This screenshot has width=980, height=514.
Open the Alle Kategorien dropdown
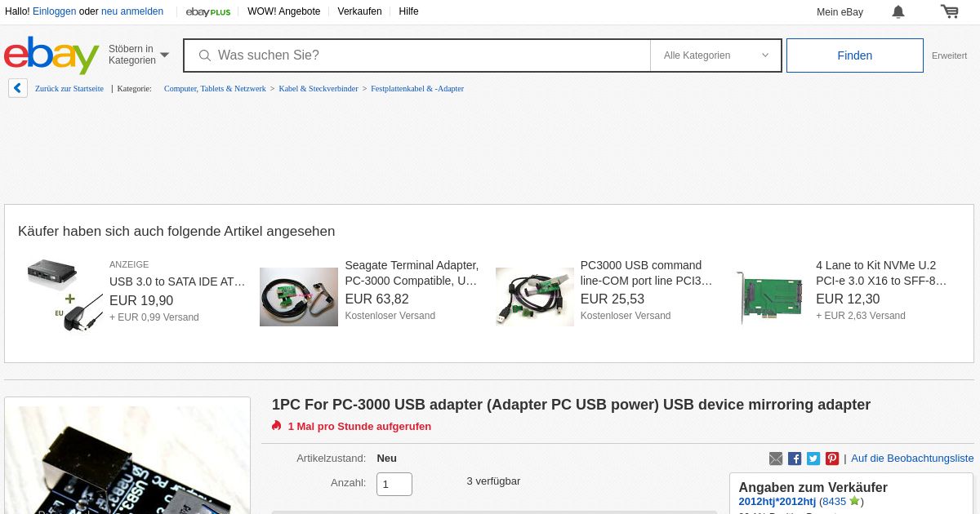715,55
